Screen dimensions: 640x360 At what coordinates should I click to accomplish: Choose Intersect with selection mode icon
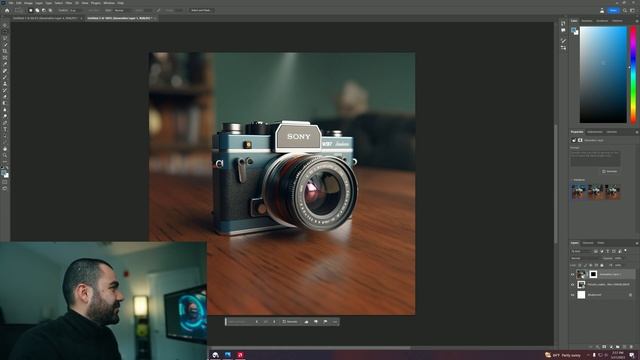tap(50, 10)
